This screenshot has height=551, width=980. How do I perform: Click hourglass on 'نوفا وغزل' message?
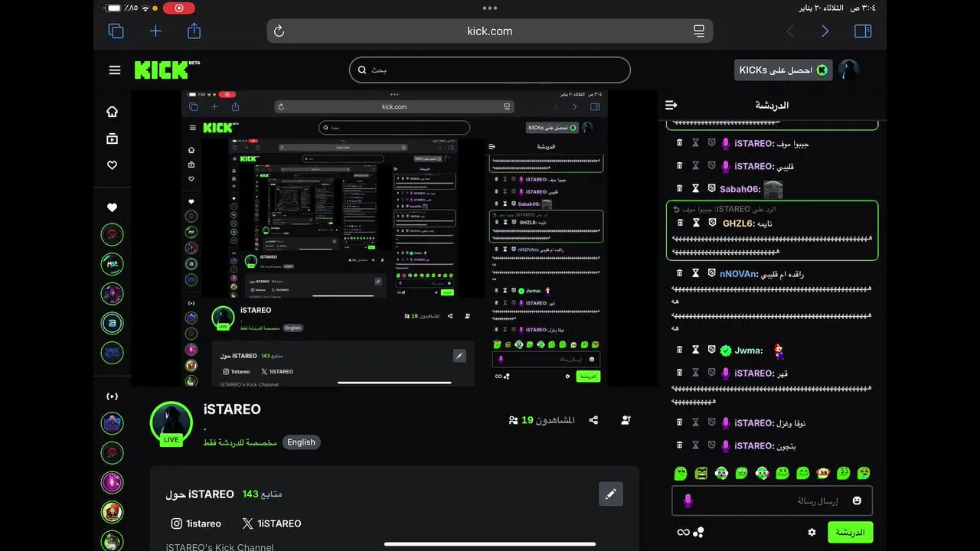click(695, 422)
